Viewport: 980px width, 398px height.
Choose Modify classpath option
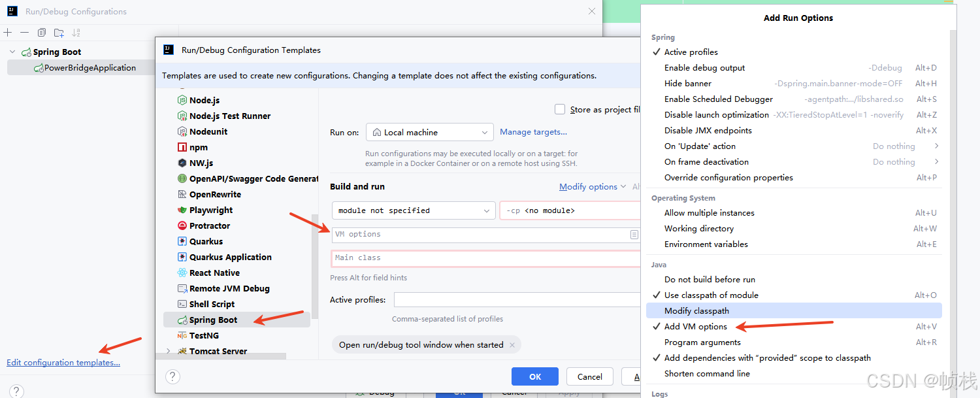[x=794, y=310]
